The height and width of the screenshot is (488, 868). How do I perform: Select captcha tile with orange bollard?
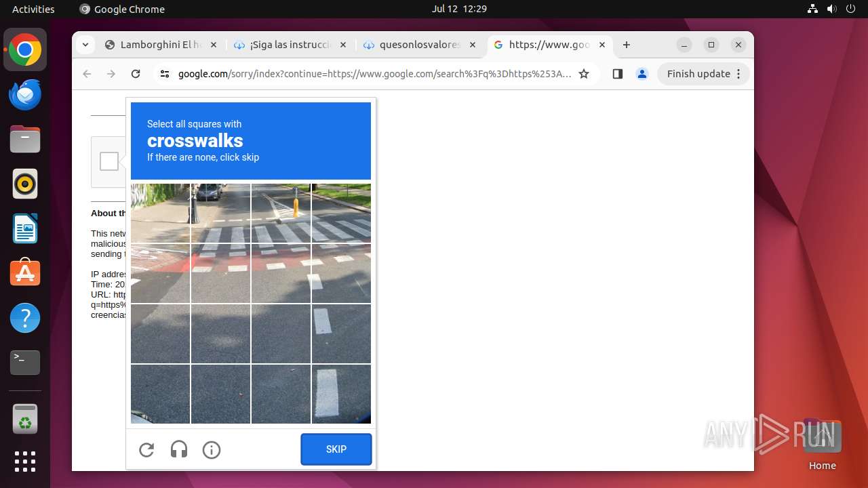click(281, 213)
